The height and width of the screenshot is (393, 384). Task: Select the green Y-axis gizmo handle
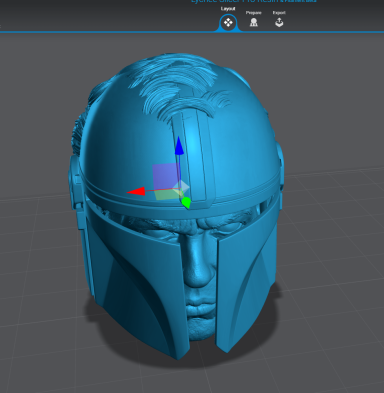tap(186, 202)
